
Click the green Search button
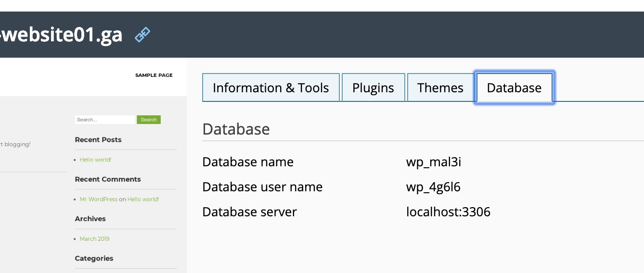[149, 120]
